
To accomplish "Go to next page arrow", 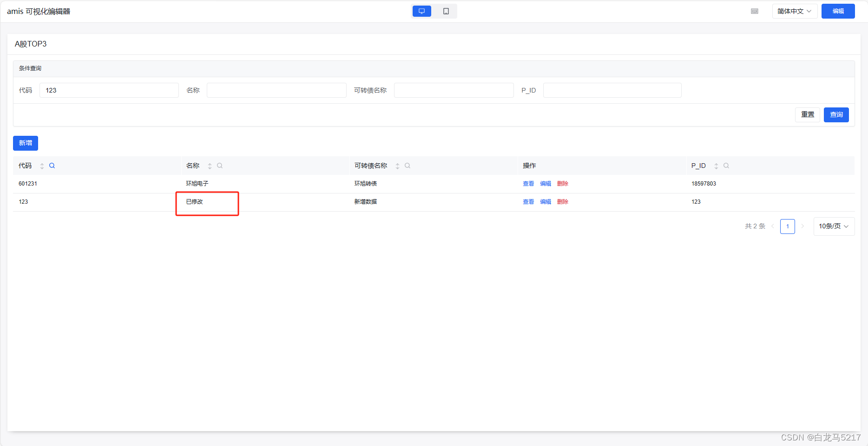I will tap(802, 226).
